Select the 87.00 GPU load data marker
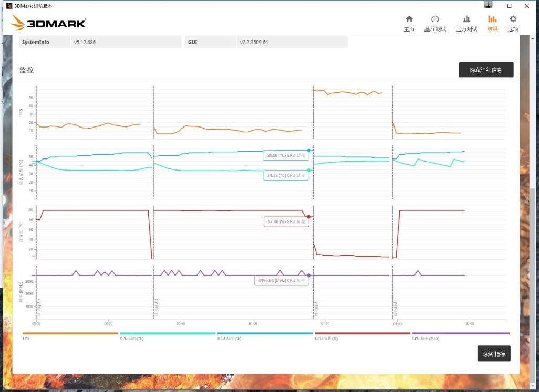 (x=309, y=216)
